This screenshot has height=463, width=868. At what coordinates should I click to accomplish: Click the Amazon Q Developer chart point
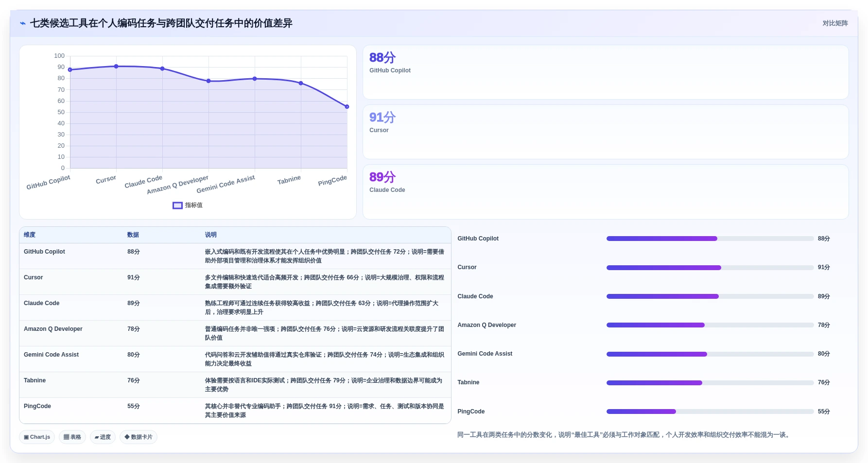[x=208, y=81]
